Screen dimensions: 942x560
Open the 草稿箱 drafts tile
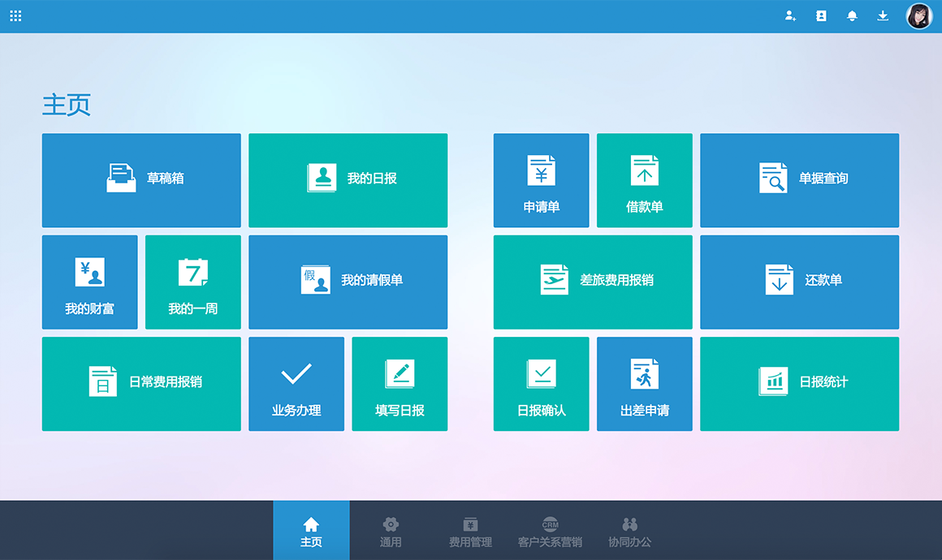[x=141, y=180]
